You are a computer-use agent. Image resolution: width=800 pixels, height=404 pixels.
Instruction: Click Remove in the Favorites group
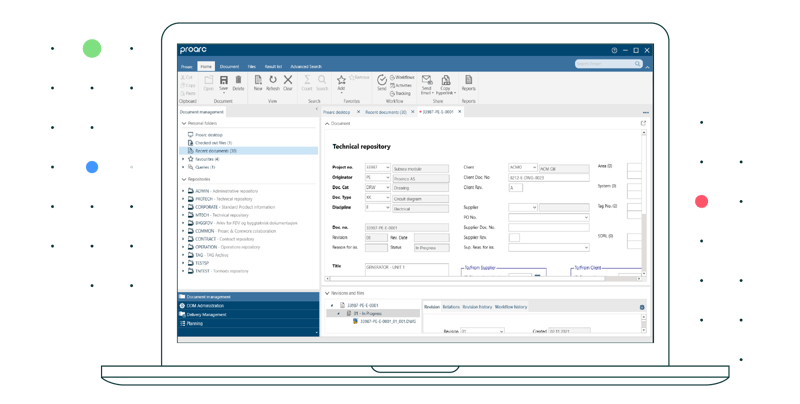coord(359,78)
